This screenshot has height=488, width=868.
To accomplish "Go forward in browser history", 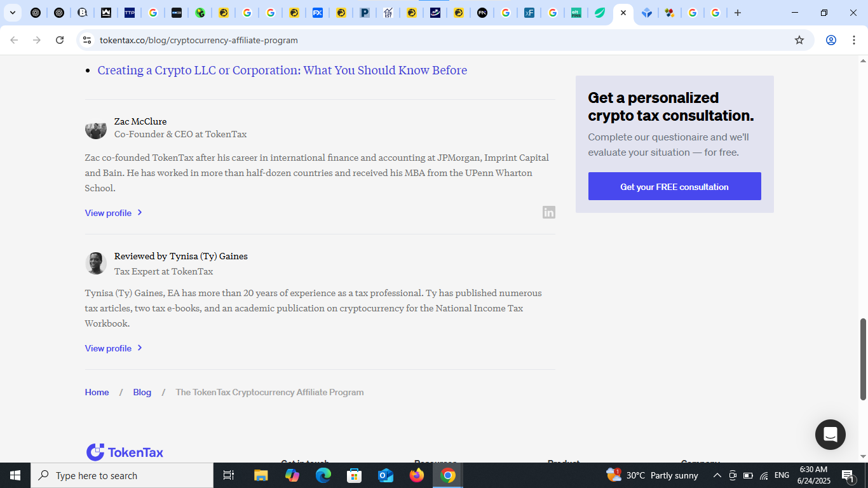I will [37, 40].
